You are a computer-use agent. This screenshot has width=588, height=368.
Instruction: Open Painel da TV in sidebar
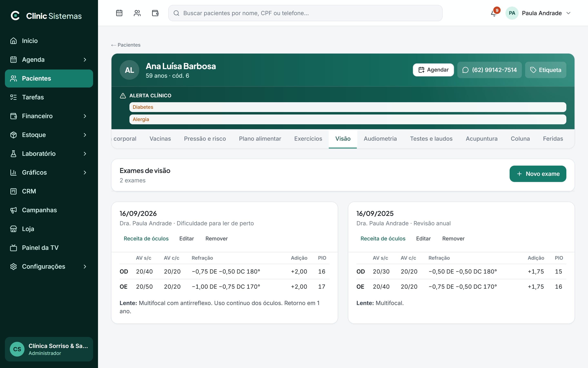pos(49,248)
